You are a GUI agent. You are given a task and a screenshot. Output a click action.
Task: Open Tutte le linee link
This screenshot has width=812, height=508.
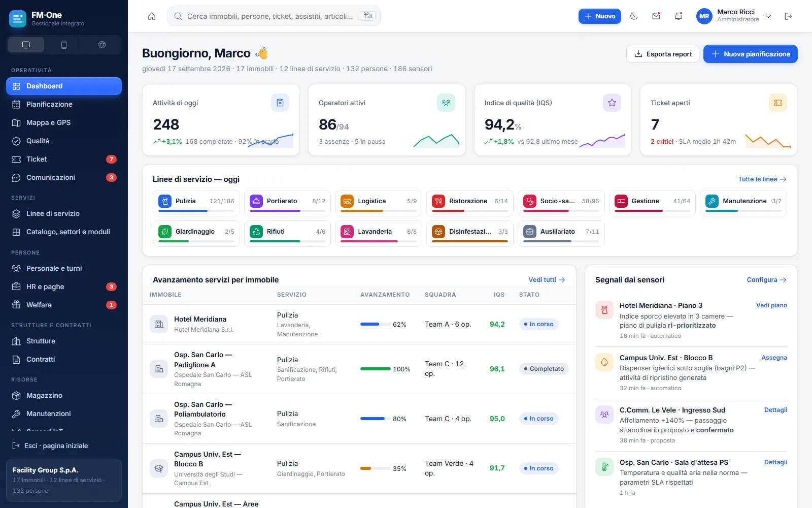tap(762, 179)
